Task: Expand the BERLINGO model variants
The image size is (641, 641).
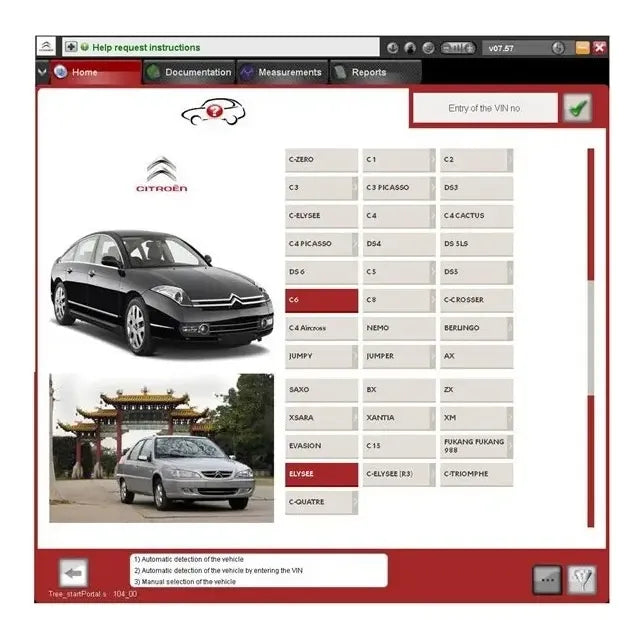Action: pyautogui.click(x=510, y=328)
